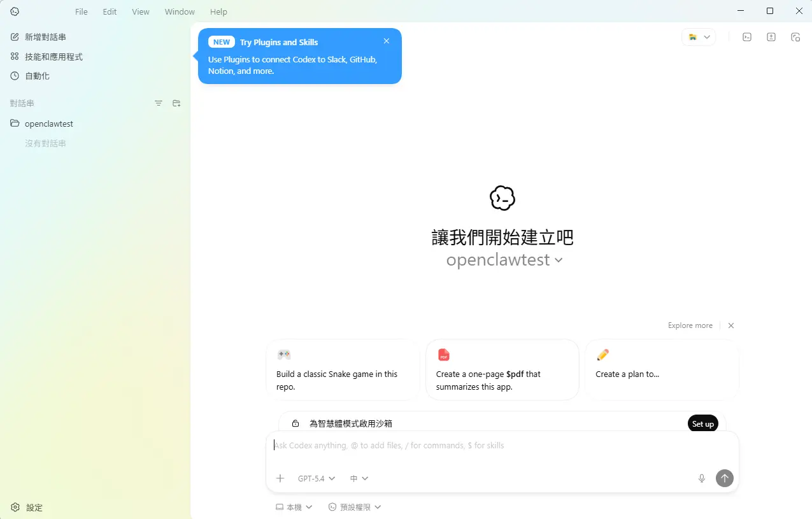Start a new thread with the pencil icon

pyautogui.click(x=15, y=36)
